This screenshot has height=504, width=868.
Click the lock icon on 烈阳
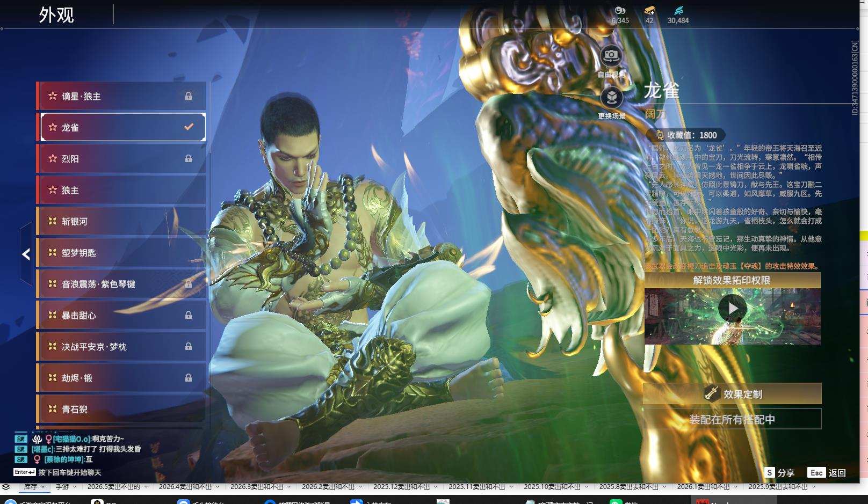pos(189,158)
